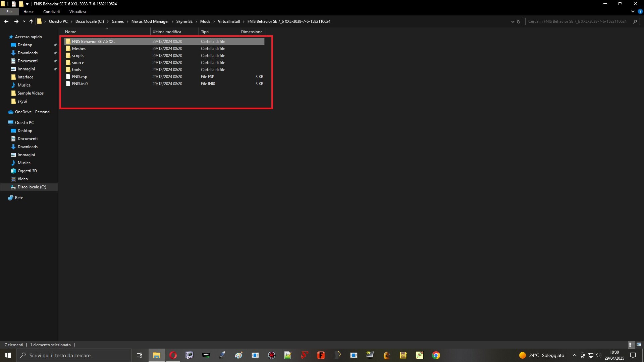Jump to Nexus Mod Manager in the address bar
The width and height of the screenshot is (644, 362).
(150, 21)
